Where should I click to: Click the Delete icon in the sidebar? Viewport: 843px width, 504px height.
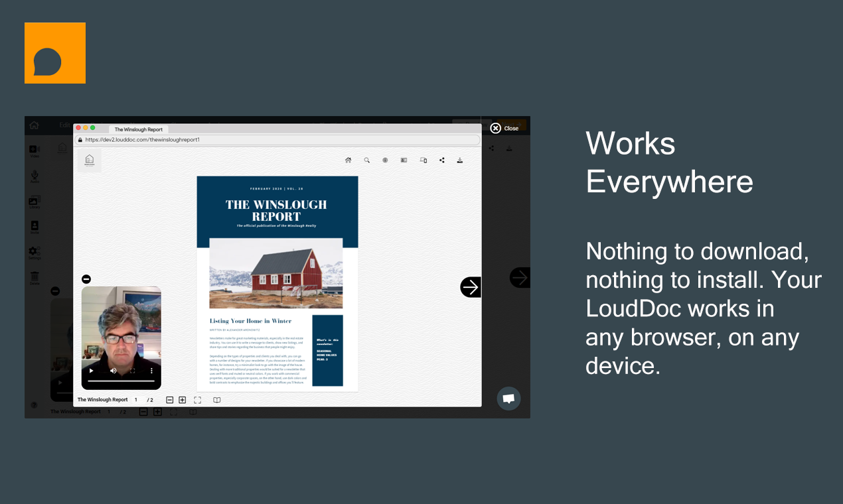click(35, 278)
